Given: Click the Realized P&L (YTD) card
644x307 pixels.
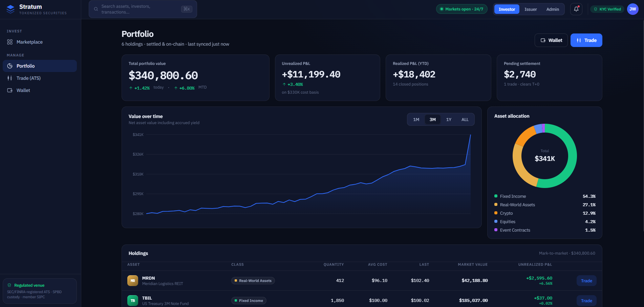Looking at the screenshot, I should click(438, 78).
